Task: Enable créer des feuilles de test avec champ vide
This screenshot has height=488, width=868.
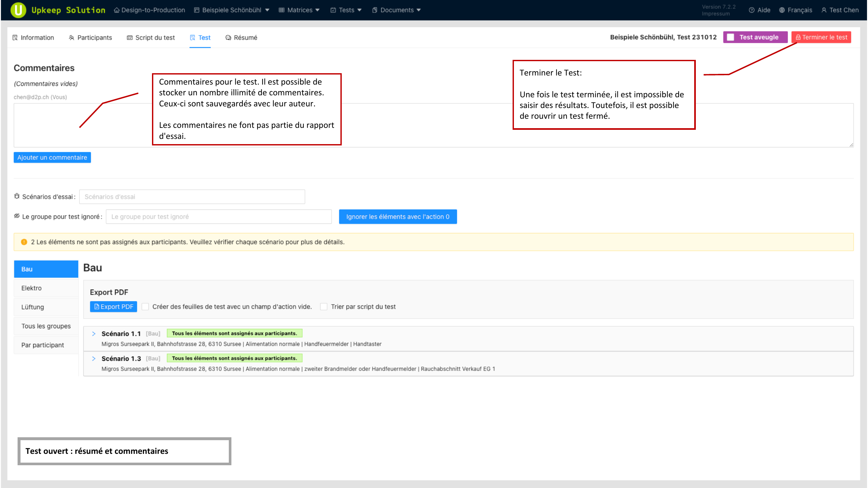Action: [x=145, y=306]
